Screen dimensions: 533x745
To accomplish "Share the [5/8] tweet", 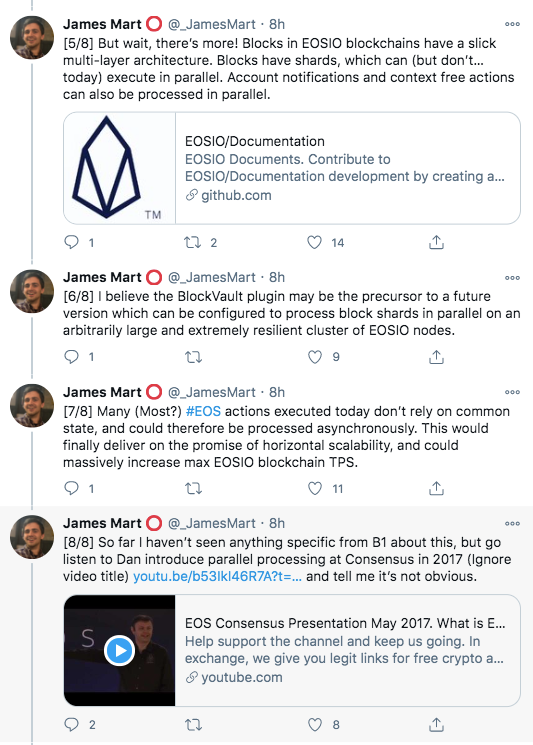I will [x=436, y=242].
